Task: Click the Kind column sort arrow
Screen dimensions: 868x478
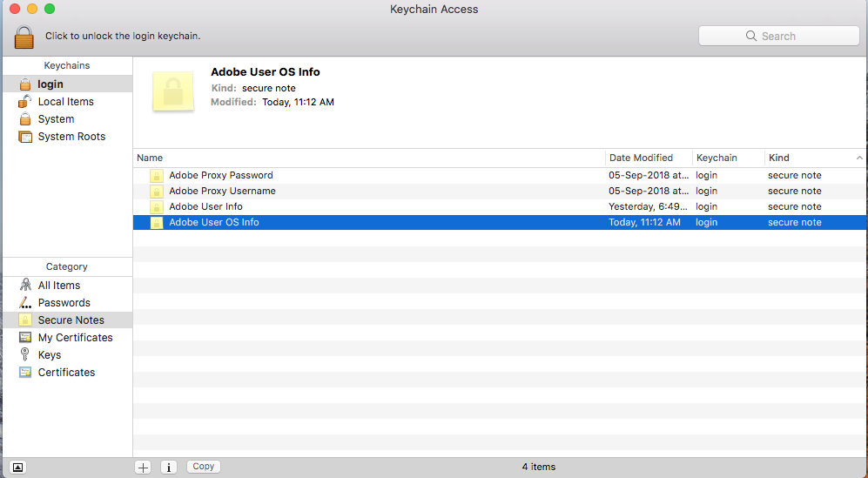Action: (859, 158)
